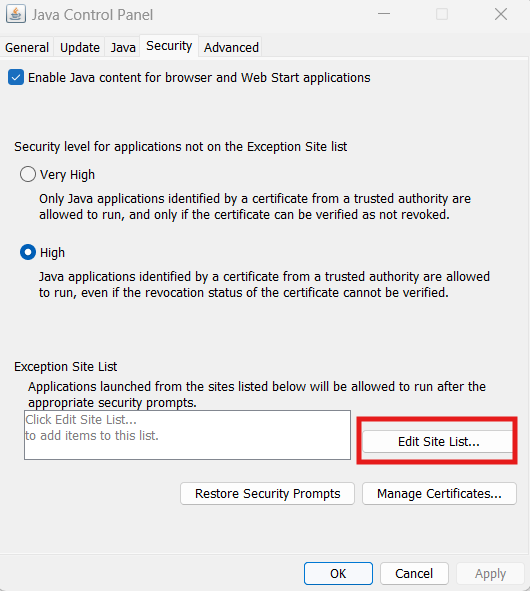Select the Security tab
Screen dimensions: 530x591
pyautogui.click(x=169, y=46)
